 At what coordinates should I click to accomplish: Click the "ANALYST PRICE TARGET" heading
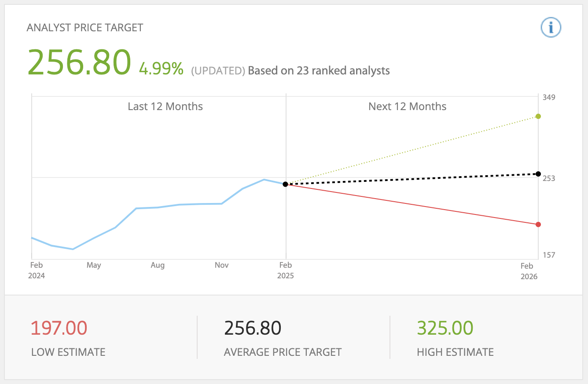coord(85,27)
